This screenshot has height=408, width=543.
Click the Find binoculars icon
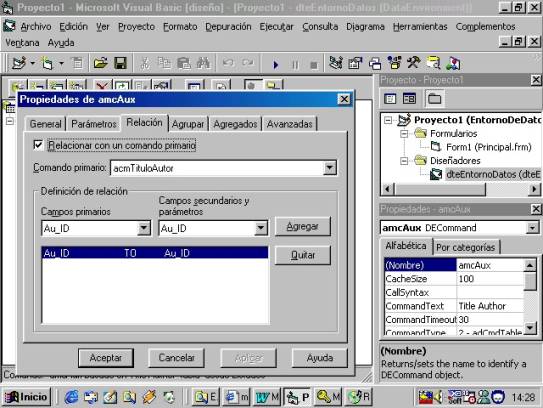point(203,63)
